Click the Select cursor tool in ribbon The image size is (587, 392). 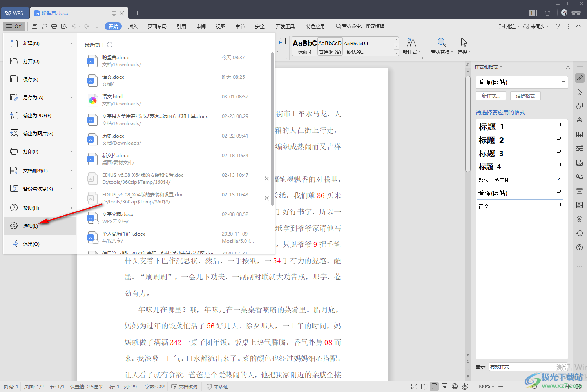464,46
